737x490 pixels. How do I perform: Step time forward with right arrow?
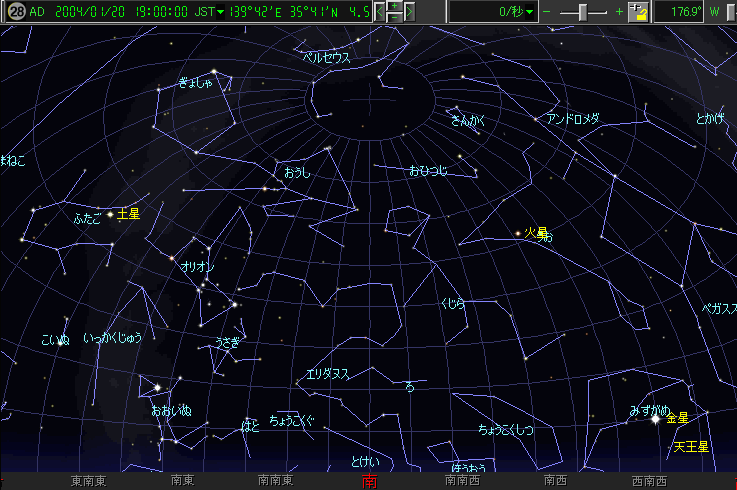tap(411, 11)
